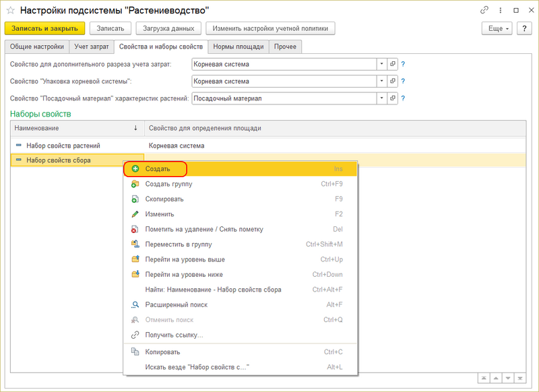This screenshot has width=539, height=392.
Task: Click Свойство для определения площади column header
Action: [335, 128]
